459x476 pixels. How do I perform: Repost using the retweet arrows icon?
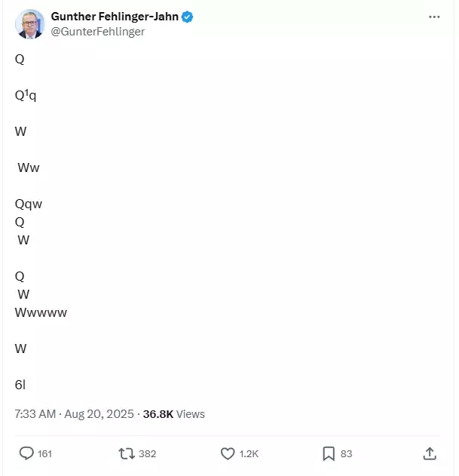pyautogui.click(x=126, y=453)
